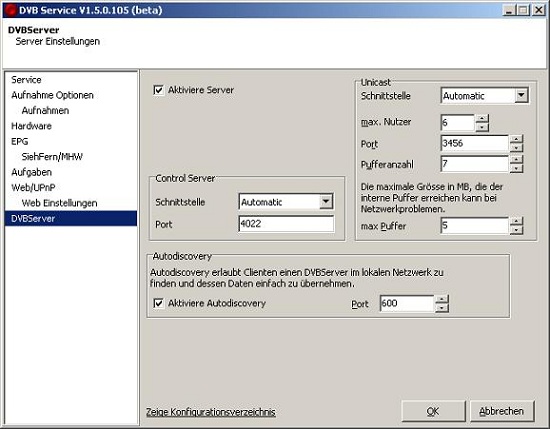Click the red DVB Service title bar icon
The height and width of the screenshot is (429, 550).
(x=10, y=10)
